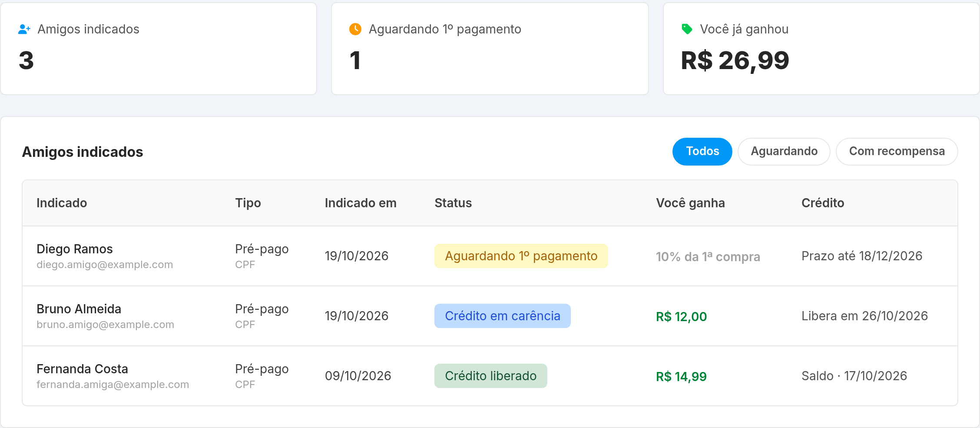Show friends Com recompensa
Image resolution: width=980 pixels, height=428 pixels.
click(x=897, y=151)
